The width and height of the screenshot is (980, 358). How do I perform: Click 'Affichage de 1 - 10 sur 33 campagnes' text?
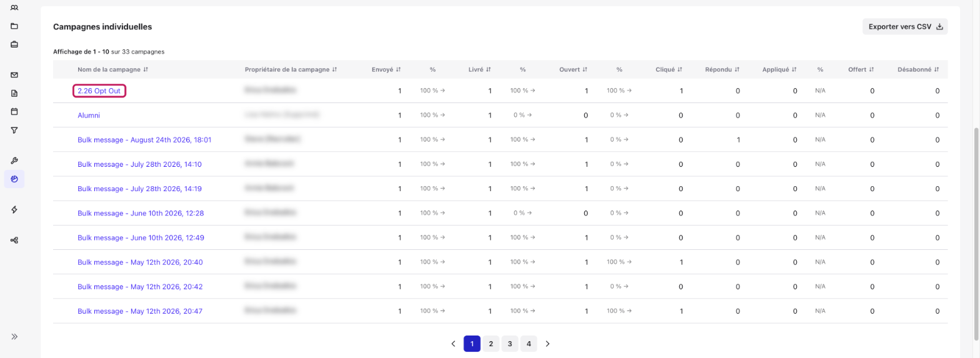[x=109, y=51]
